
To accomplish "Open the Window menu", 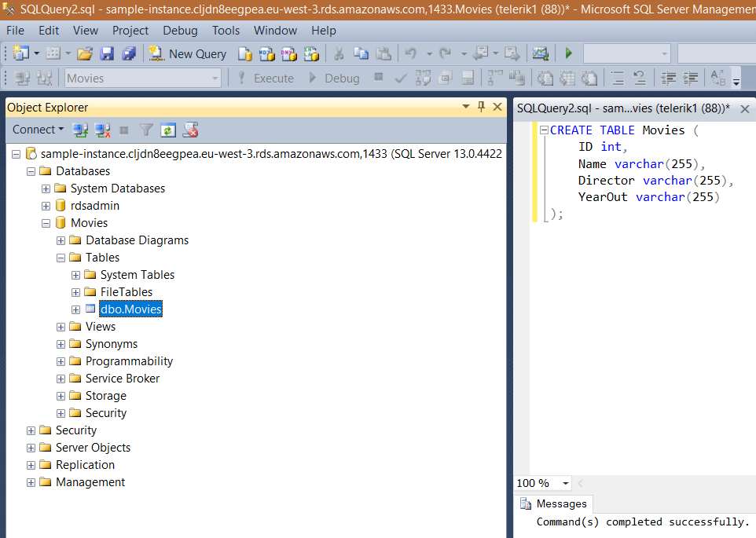I will (x=275, y=31).
